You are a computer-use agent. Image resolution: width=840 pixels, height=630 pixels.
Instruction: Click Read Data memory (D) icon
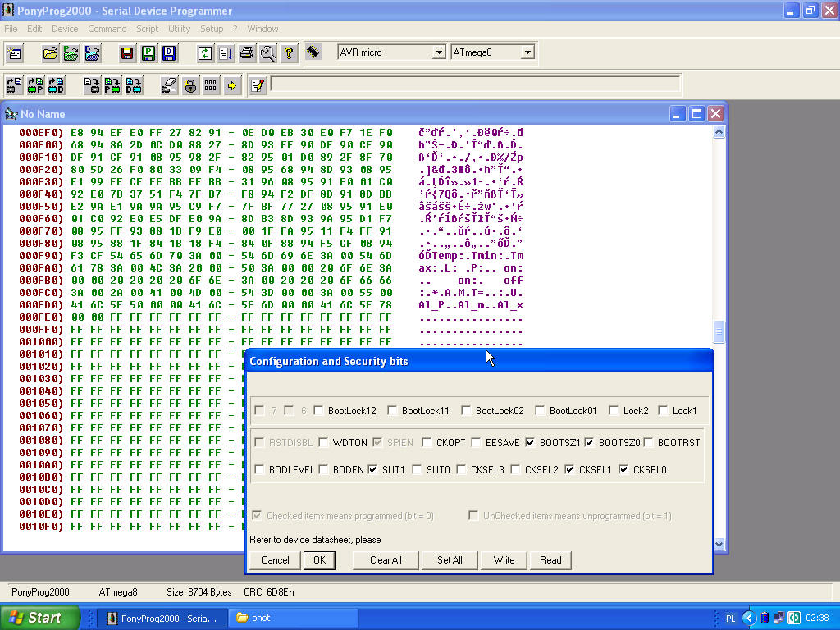(x=57, y=85)
